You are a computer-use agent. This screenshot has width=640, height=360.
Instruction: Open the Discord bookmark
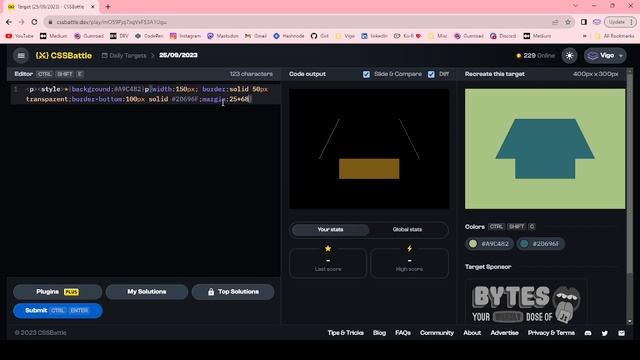click(x=503, y=36)
